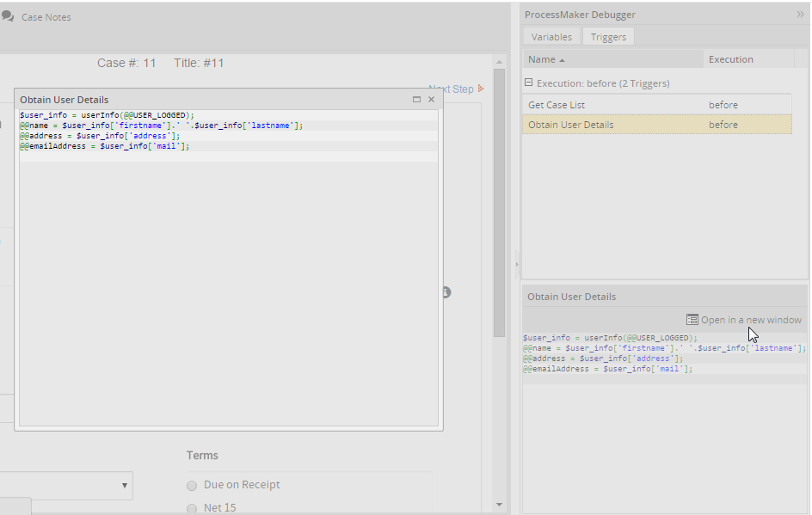Viewport: 812px width, 515px height.
Task: Click the Execution column header
Action: point(730,59)
